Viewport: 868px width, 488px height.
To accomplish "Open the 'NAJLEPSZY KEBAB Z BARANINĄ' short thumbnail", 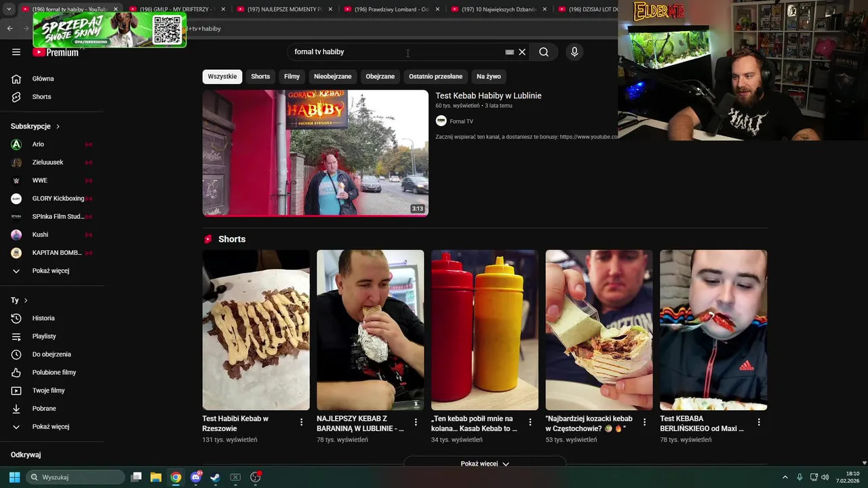I will 370,330.
